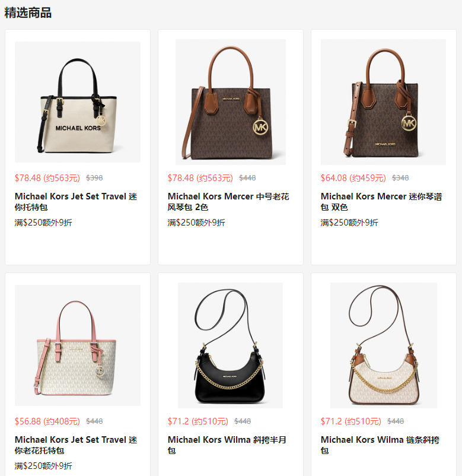462x476 pixels.
Task: Click the Michael Kors Jet Set Travel 迷你老花托特包 title
Action: [76, 445]
